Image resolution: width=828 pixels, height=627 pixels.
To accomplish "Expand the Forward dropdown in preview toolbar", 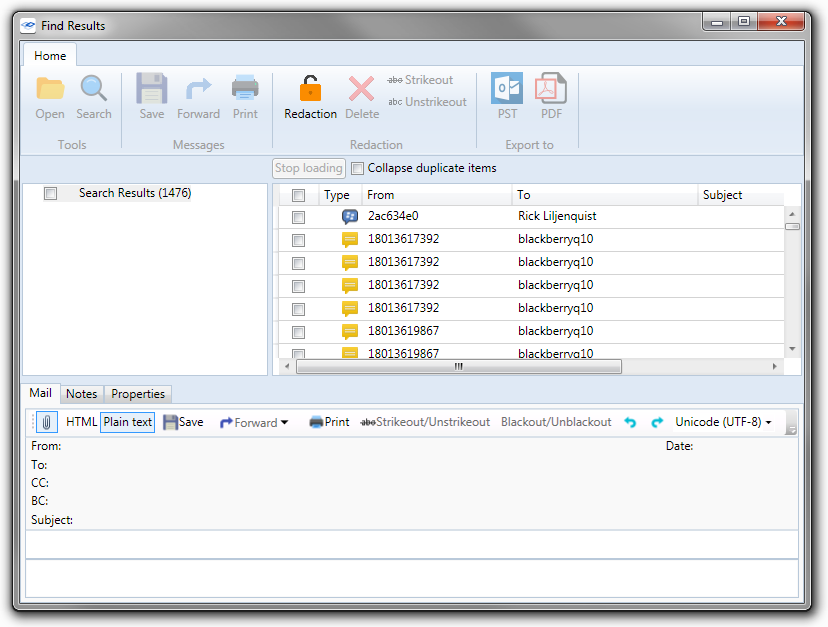I will (284, 423).
